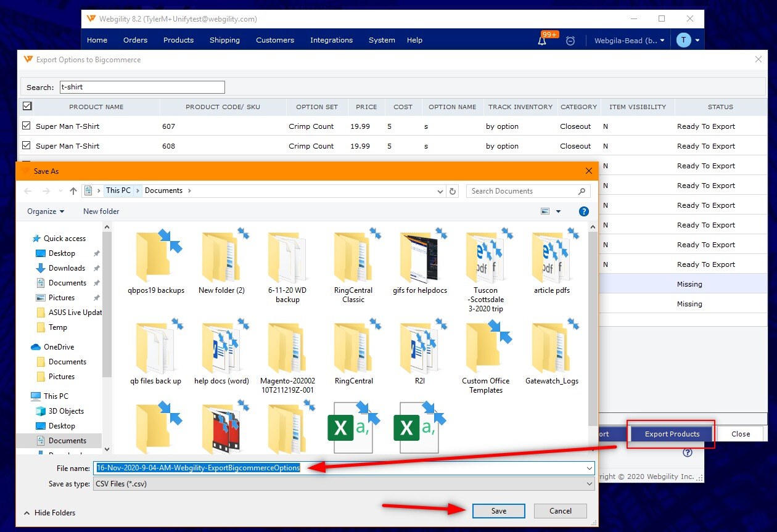
Task: Open the Integrations menu
Action: coord(331,40)
